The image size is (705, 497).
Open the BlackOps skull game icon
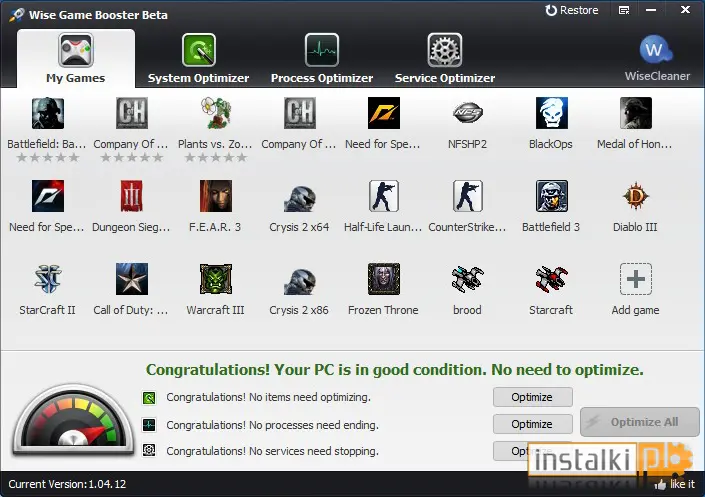[x=551, y=113]
